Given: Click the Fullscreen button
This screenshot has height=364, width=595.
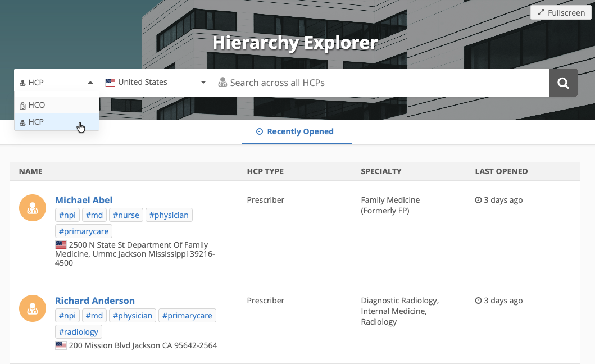Looking at the screenshot, I should (x=561, y=13).
